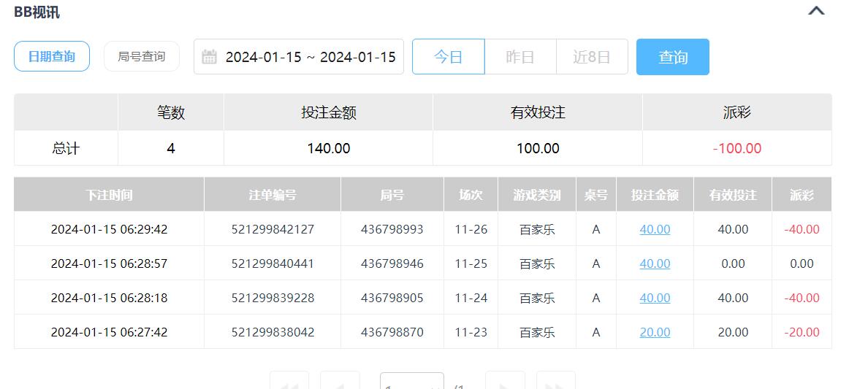Open 40.00 bet link for round 11-24

[x=655, y=298]
